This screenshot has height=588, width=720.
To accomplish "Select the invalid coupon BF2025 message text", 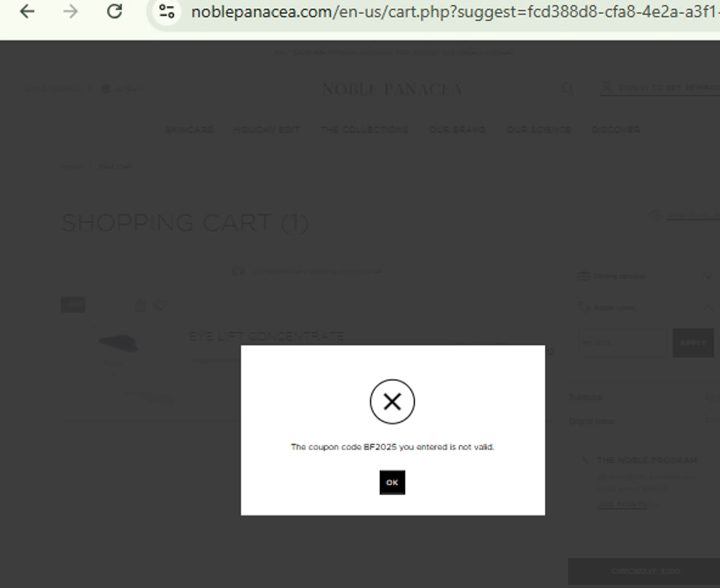I will pos(392,447).
